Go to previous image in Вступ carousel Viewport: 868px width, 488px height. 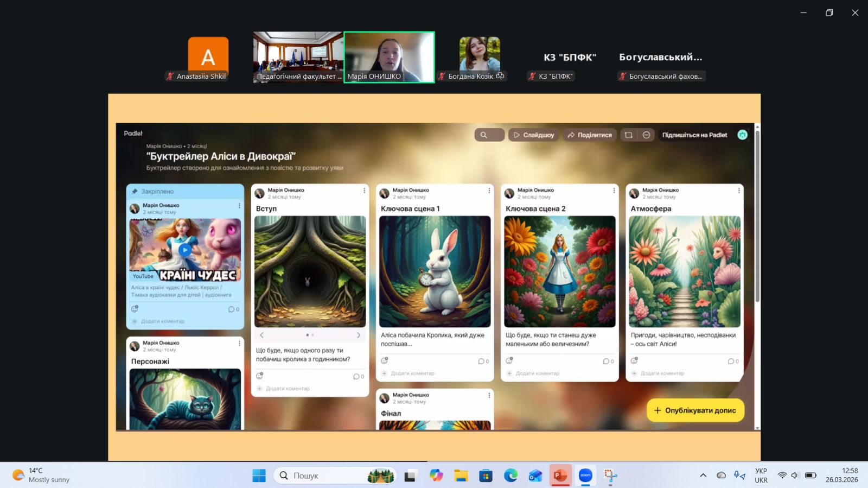261,335
